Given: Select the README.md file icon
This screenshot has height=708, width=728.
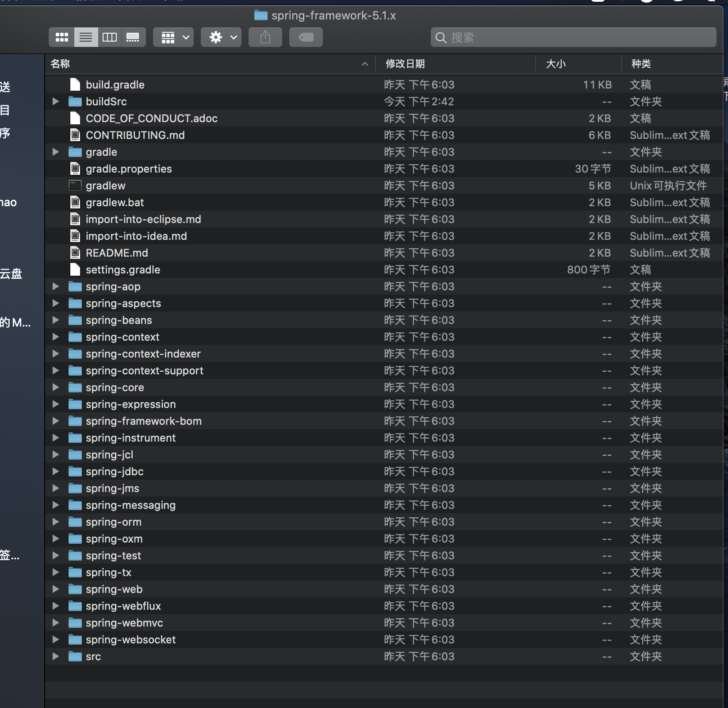Looking at the screenshot, I should (75, 253).
